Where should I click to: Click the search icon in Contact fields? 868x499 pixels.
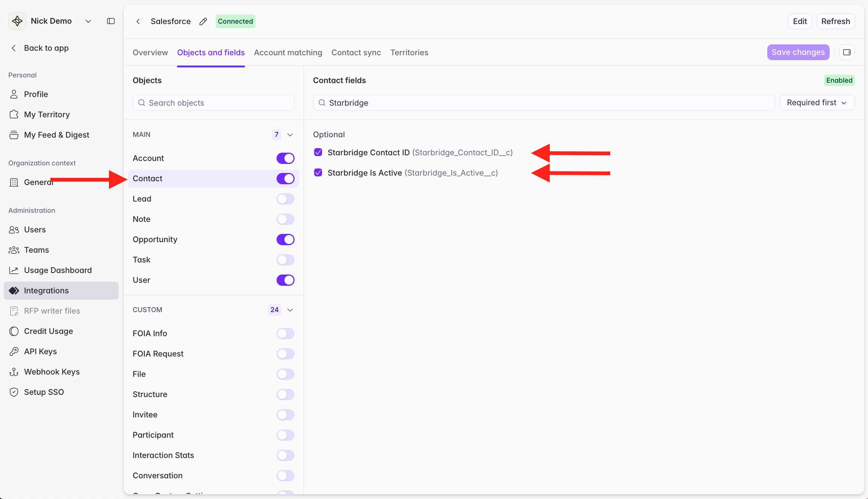coord(322,103)
